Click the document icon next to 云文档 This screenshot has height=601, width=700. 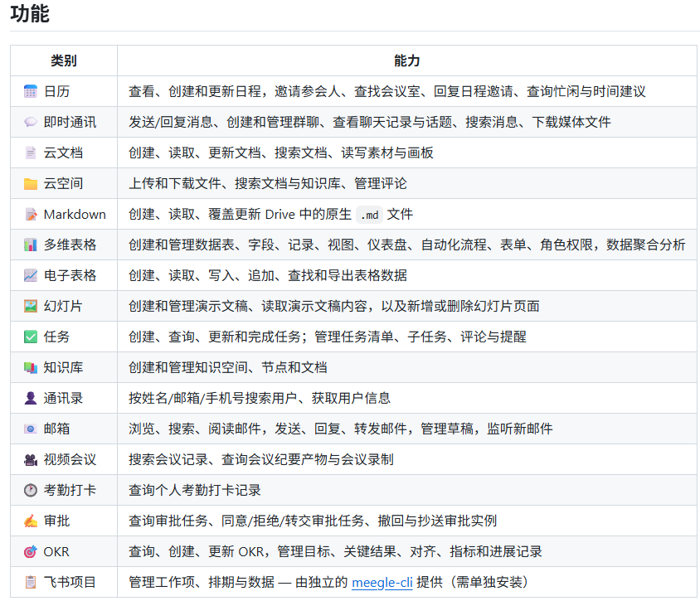tap(31, 153)
